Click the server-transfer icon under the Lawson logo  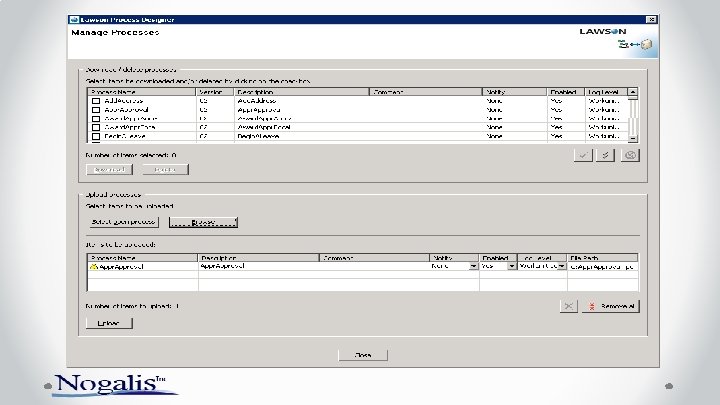635,45
